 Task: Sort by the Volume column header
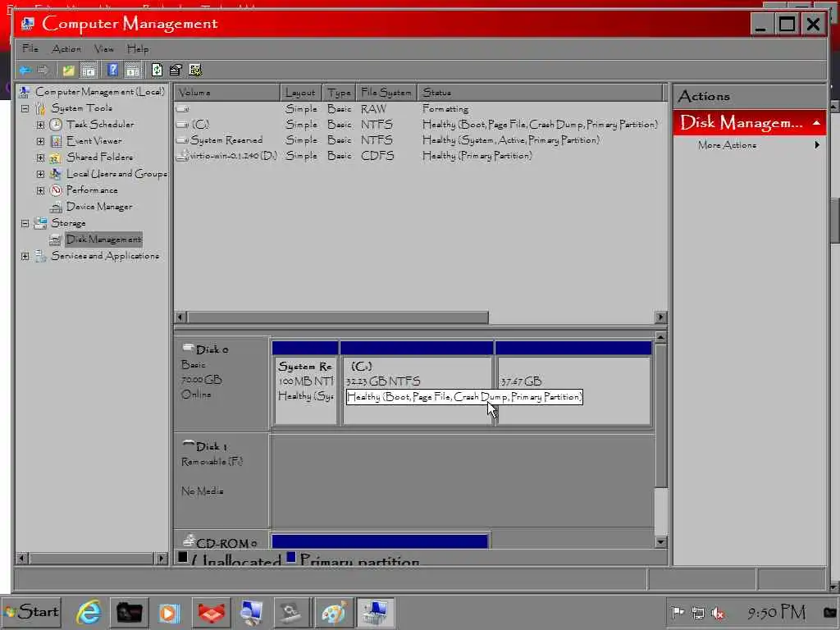point(228,93)
